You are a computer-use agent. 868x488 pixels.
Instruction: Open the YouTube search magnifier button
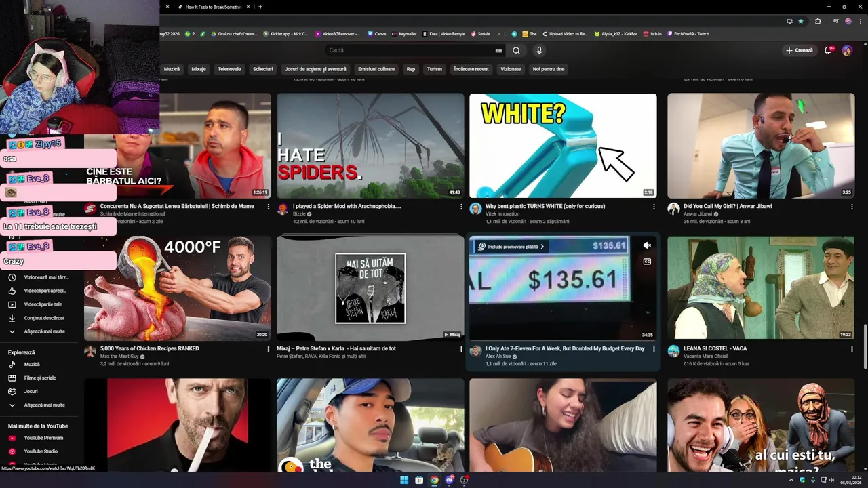516,50
